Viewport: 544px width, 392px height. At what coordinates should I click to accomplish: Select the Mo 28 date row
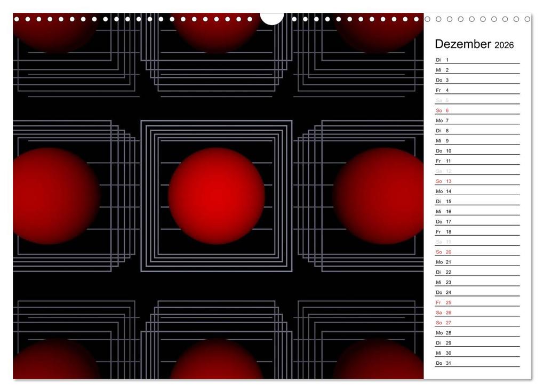[477, 333]
